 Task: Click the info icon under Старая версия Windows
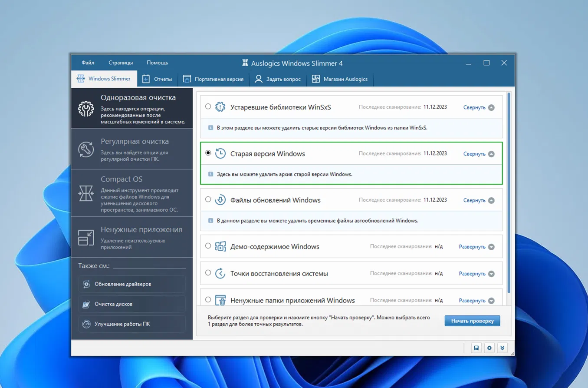pos(211,174)
